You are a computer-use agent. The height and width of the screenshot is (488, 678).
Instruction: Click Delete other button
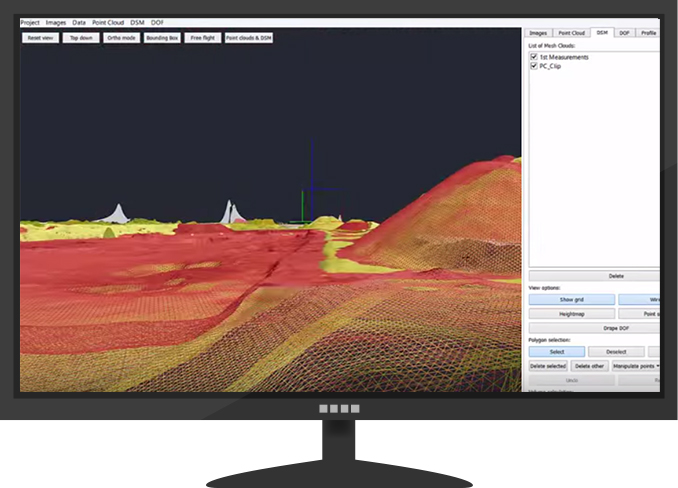click(x=589, y=366)
